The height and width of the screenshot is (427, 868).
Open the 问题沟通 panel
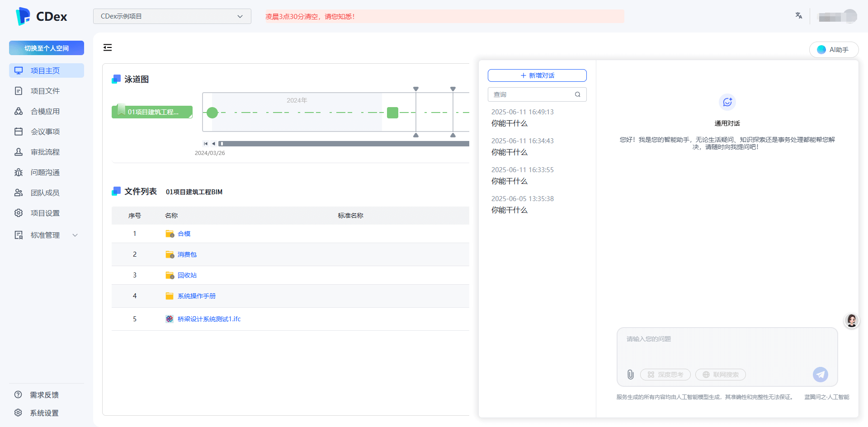point(45,172)
